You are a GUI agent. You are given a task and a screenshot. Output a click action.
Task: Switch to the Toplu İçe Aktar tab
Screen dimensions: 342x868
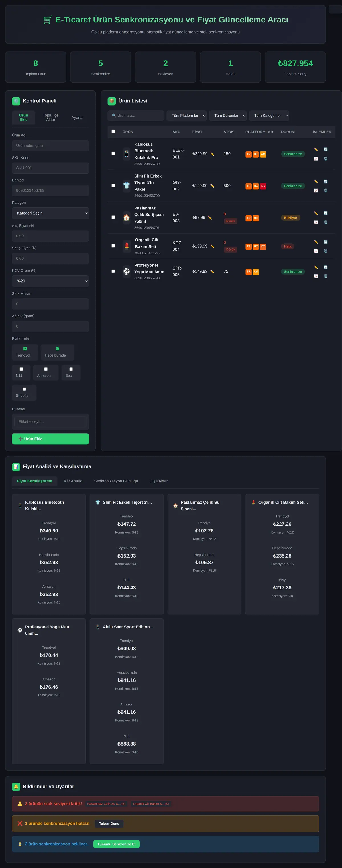point(51,117)
